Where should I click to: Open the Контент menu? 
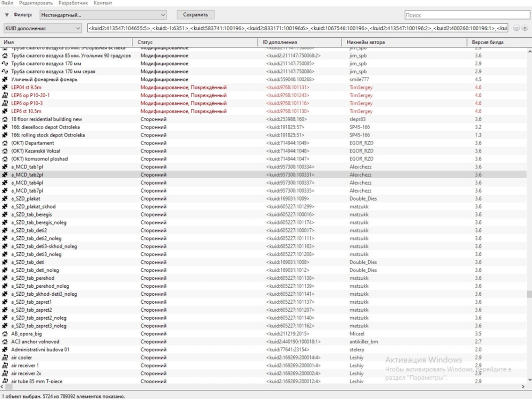tap(103, 3)
